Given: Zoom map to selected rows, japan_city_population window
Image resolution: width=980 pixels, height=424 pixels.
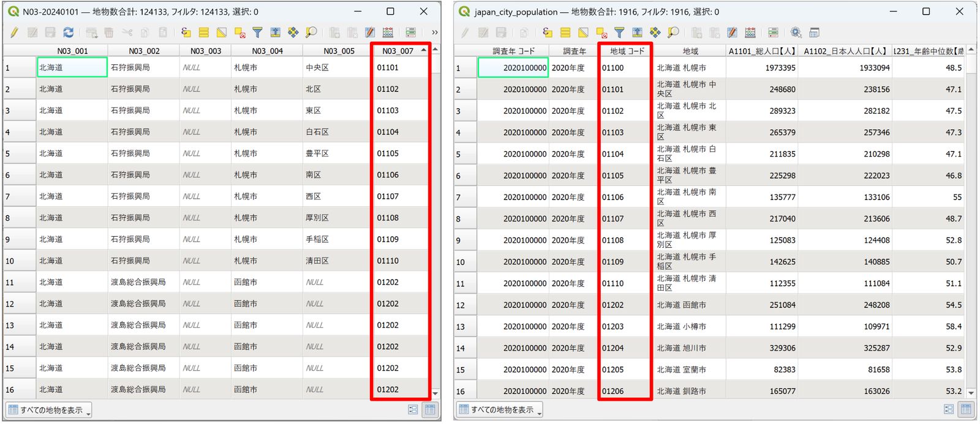Looking at the screenshot, I should pyautogui.click(x=673, y=32).
